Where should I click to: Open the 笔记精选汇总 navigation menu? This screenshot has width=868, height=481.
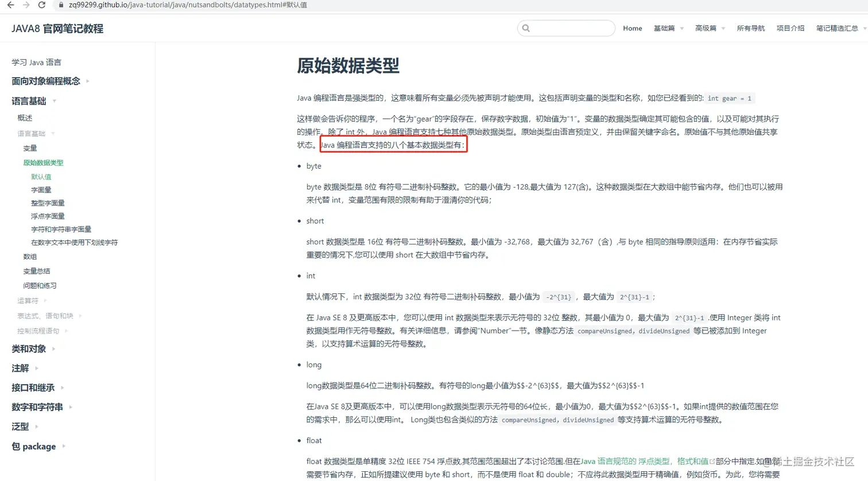(x=837, y=28)
